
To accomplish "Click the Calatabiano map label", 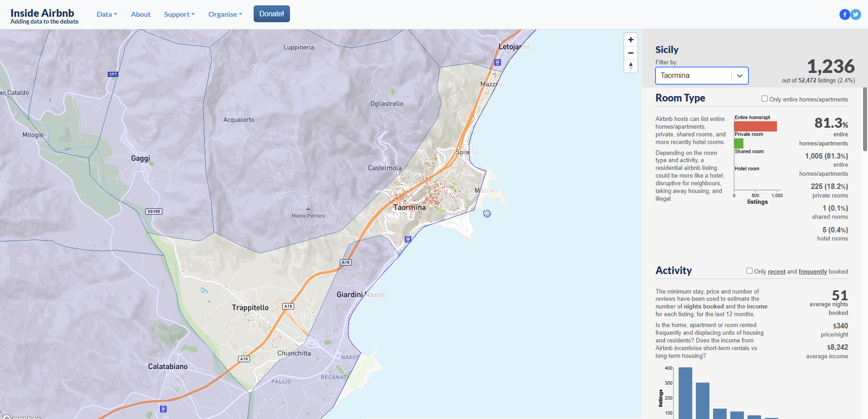I will click(x=168, y=366).
